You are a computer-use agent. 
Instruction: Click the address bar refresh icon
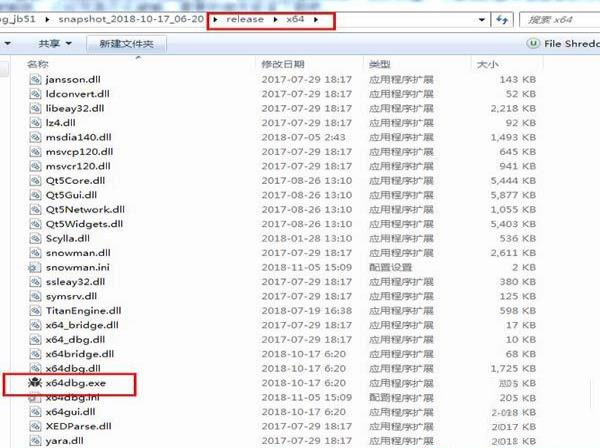(502, 20)
